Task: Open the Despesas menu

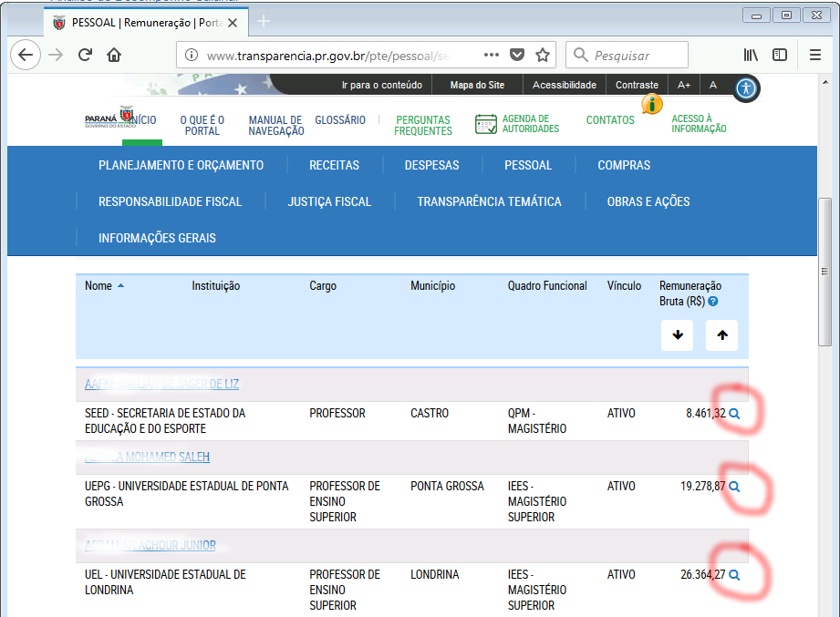Action: point(431,165)
